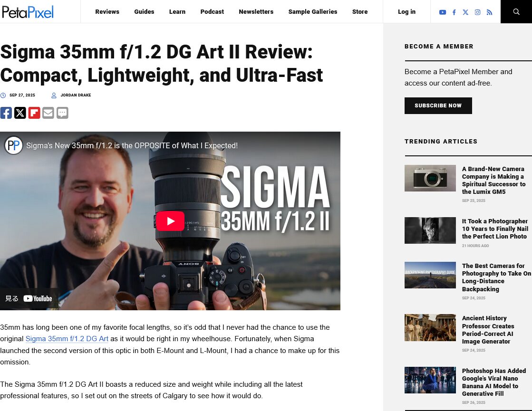Go to the Sample Galleries section

pyautogui.click(x=312, y=12)
